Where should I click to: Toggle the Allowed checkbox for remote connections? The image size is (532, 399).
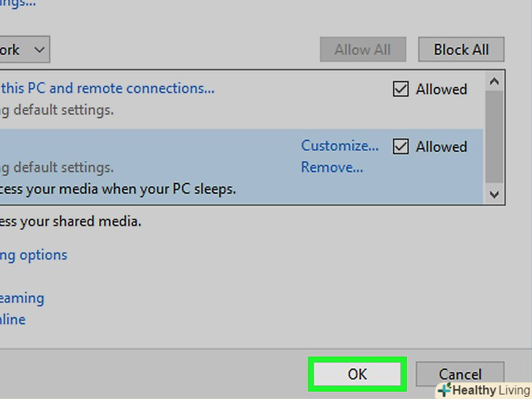coord(400,89)
